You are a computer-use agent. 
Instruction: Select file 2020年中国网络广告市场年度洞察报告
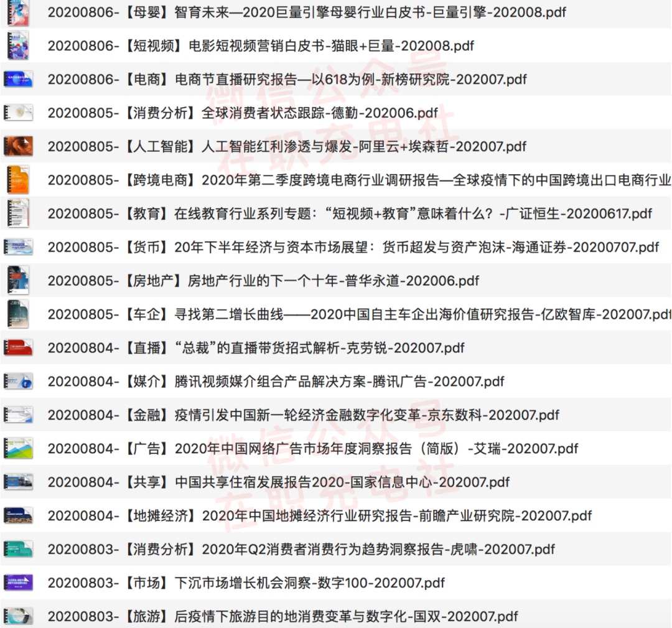(313, 448)
